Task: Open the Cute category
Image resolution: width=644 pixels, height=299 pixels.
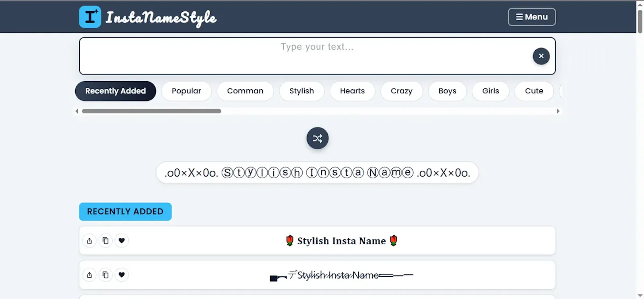Action: point(534,91)
